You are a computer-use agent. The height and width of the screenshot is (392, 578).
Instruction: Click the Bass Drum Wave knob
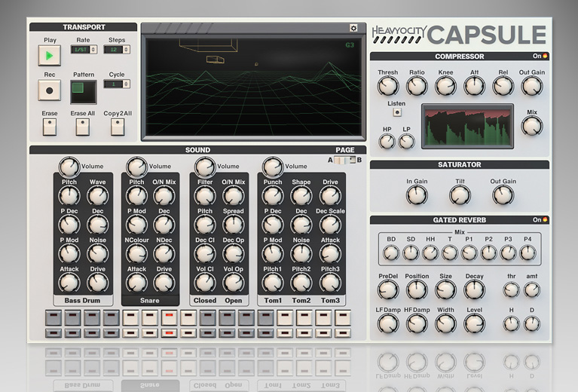(x=98, y=195)
